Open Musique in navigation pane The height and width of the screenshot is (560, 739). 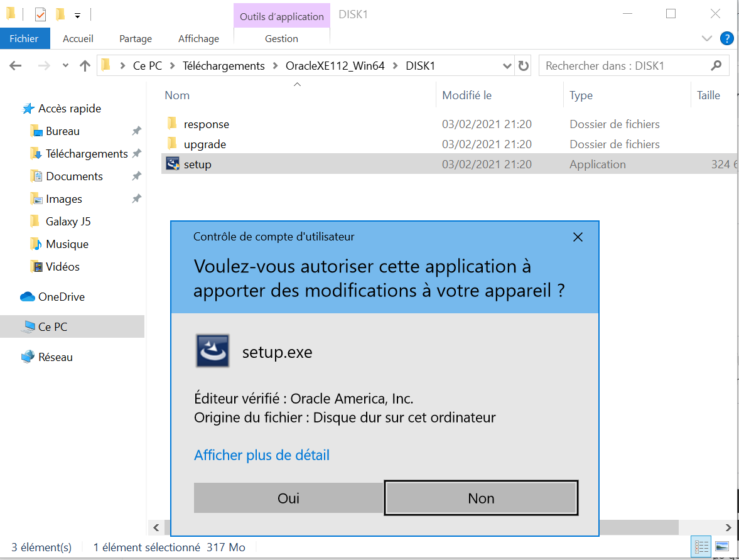tap(67, 244)
